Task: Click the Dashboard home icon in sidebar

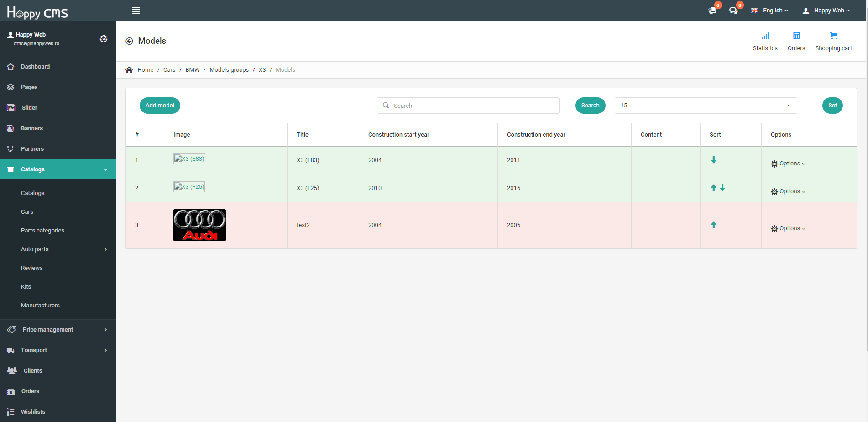Action: pyautogui.click(x=10, y=67)
